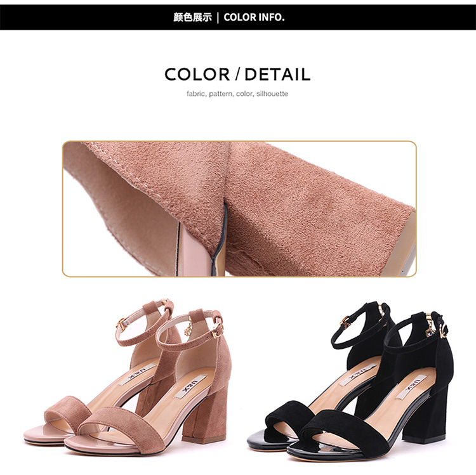Click the charm pendant on black sandal heel
Screen dimensions: 476x475
(430, 330)
